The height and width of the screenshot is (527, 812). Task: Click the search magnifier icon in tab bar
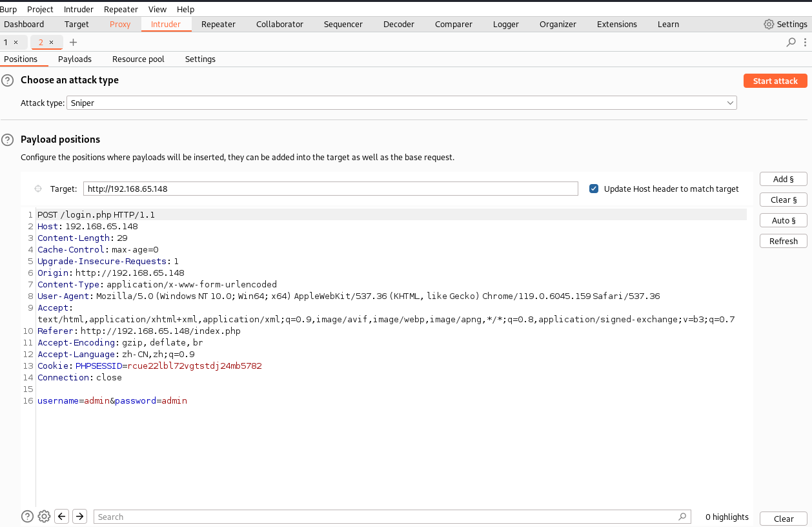(x=791, y=43)
